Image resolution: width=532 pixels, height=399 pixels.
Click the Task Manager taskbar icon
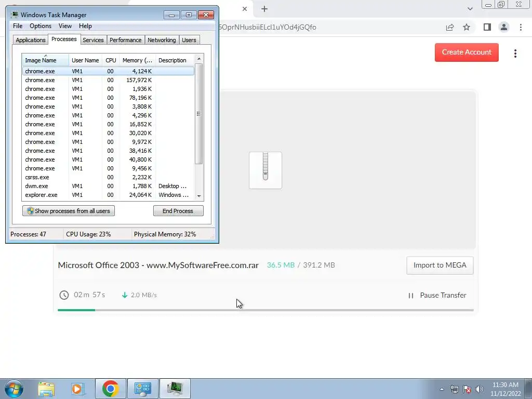pyautogui.click(x=175, y=389)
